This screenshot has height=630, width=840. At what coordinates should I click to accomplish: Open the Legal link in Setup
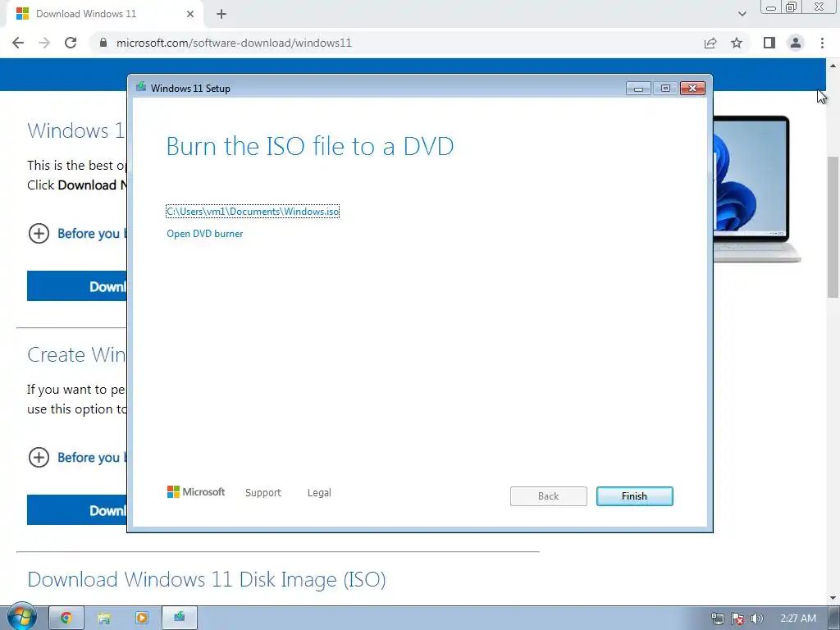(x=319, y=493)
